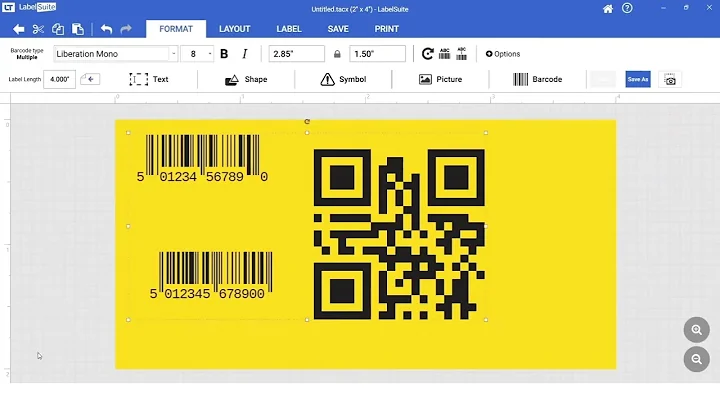Edit the Label Length 4.000" field
Screen dimensions: 720x404
(59, 79)
